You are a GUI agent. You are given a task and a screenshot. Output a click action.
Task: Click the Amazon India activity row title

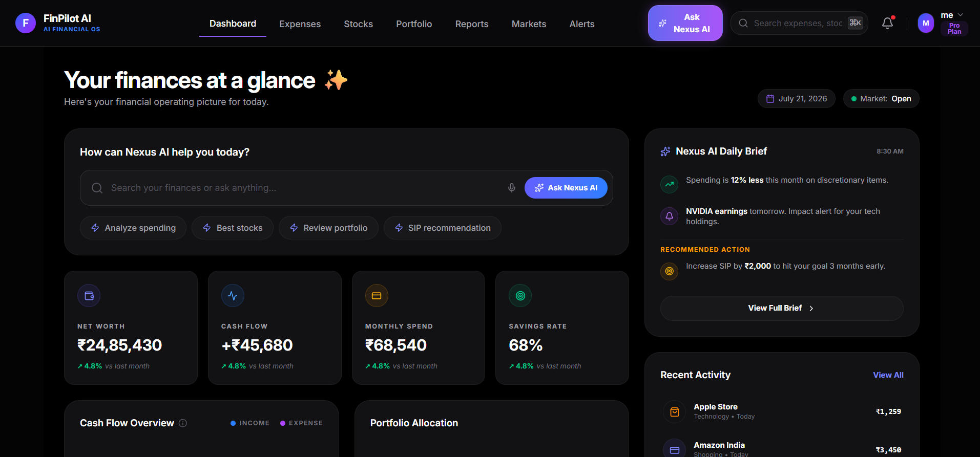pos(719,445)
